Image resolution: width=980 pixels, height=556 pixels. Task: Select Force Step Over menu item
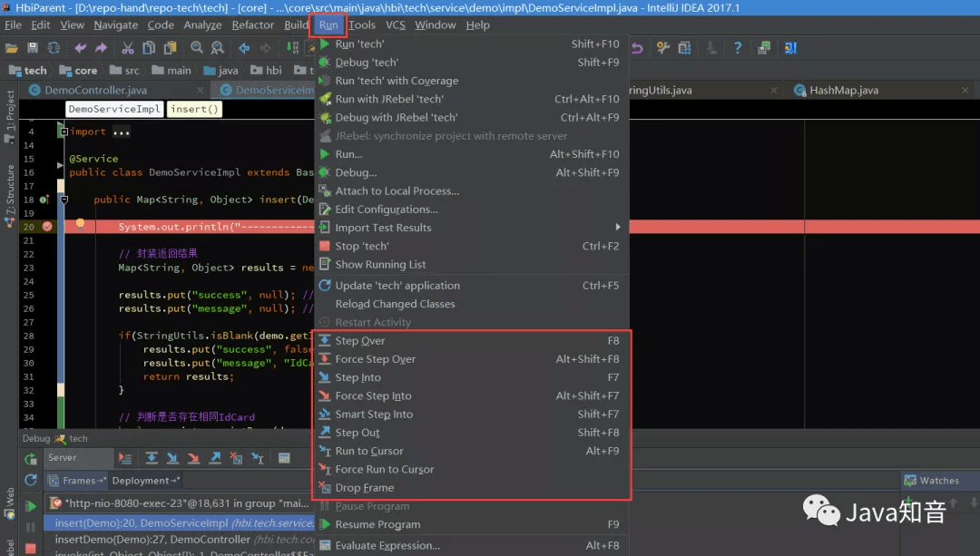(x=472, y=359)
